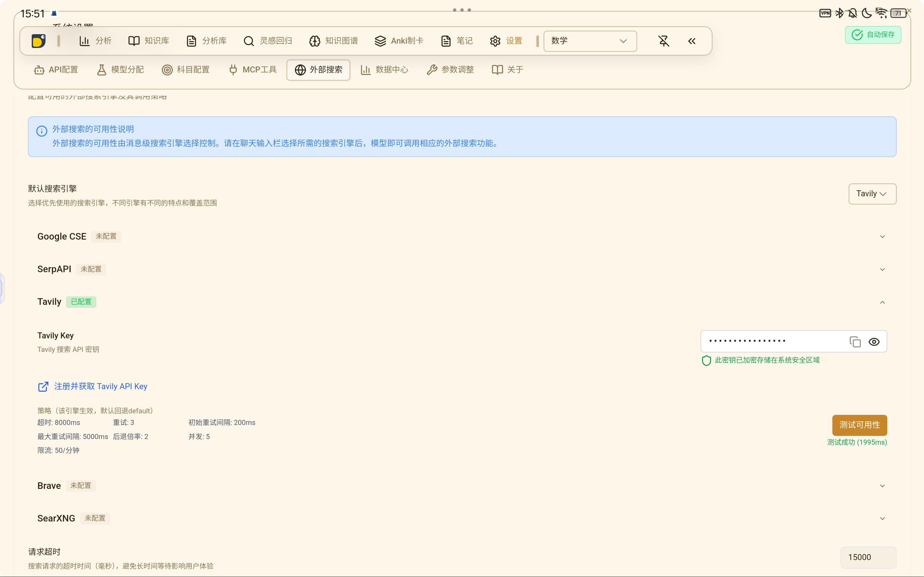This screenshot has width=924, height=577.
Task: Open 灵感回归 search icon
Action: [249, 41]
